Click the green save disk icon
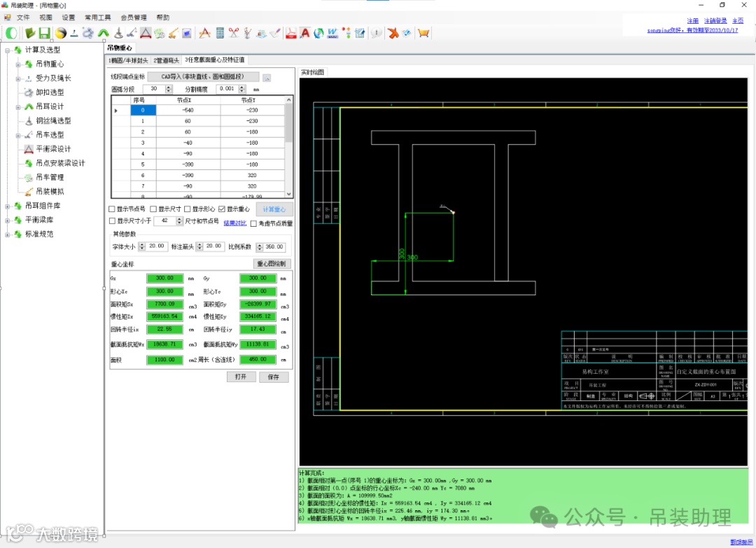This screenshot has width=756, height=548. 44,33
